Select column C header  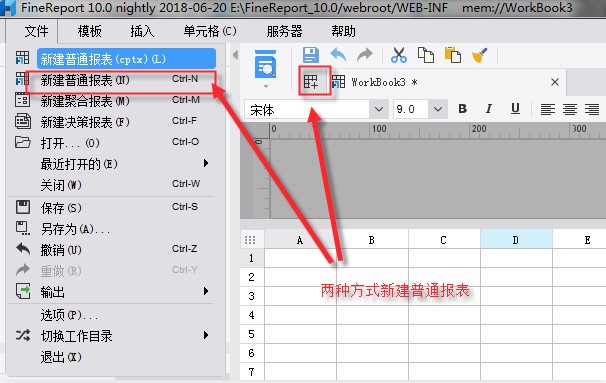(x=444, y=240)
